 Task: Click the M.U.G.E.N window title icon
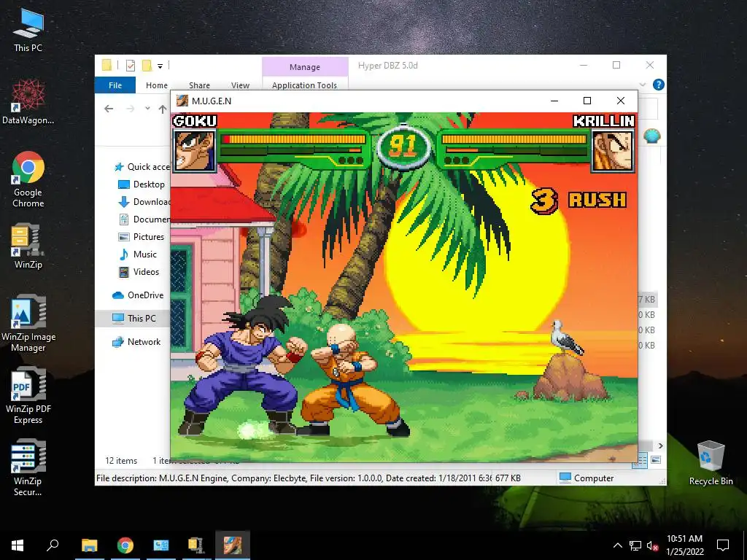182,101
